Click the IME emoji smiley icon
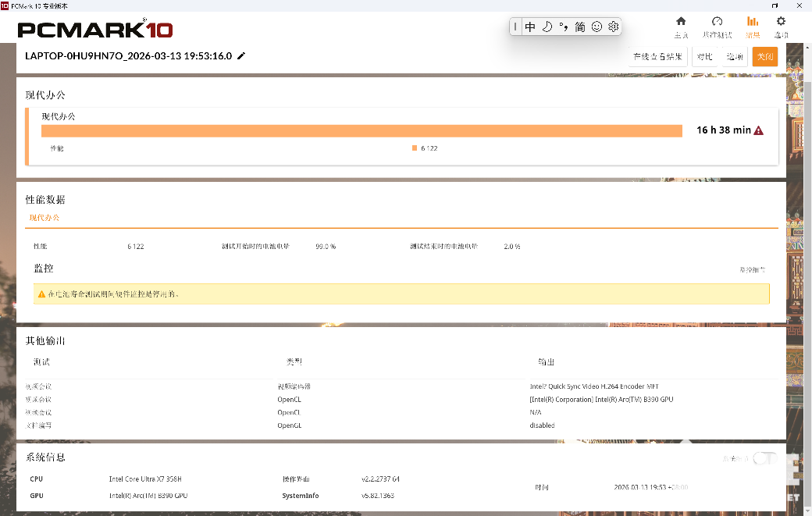The width and height of the screenshot is (812, 516). pos(597,27)
